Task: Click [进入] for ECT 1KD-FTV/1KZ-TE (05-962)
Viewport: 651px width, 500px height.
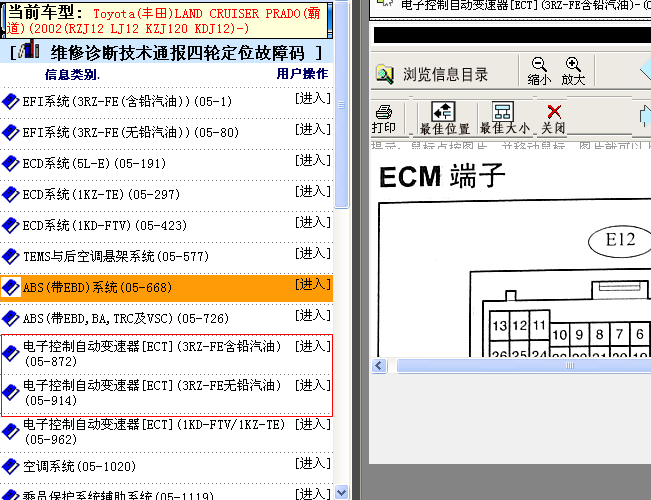Action: pyautogui.click(x=313, y=424)
